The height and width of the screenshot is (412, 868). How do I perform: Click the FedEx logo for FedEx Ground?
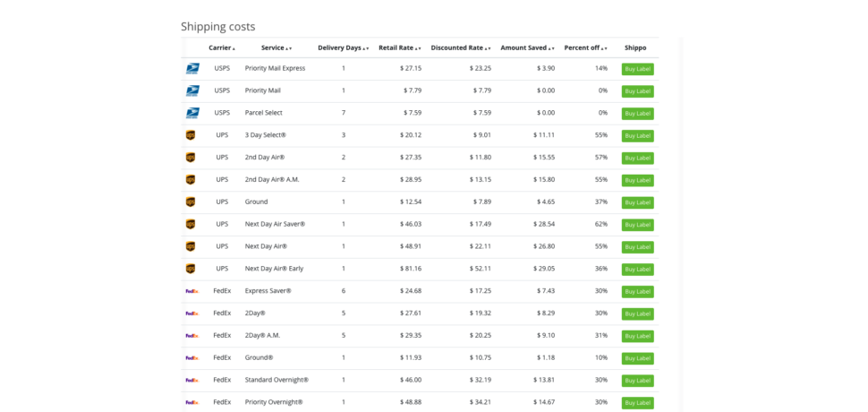click(192, 357)
